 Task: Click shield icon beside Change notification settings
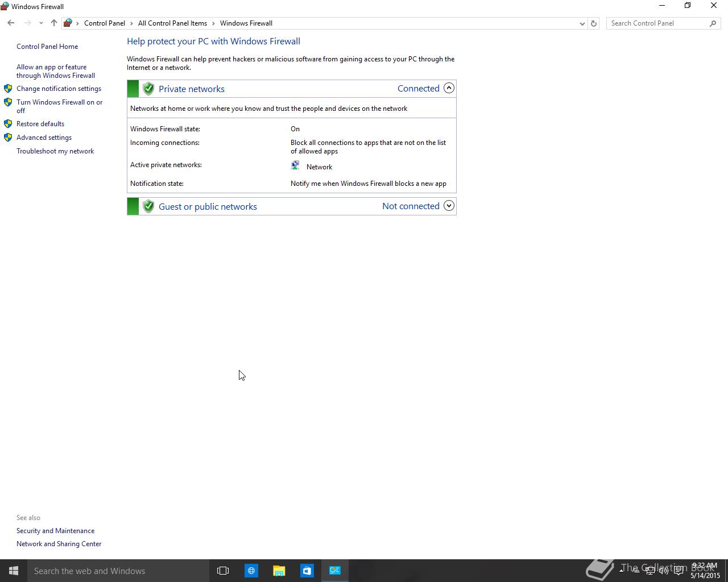(x=8, y=89)
